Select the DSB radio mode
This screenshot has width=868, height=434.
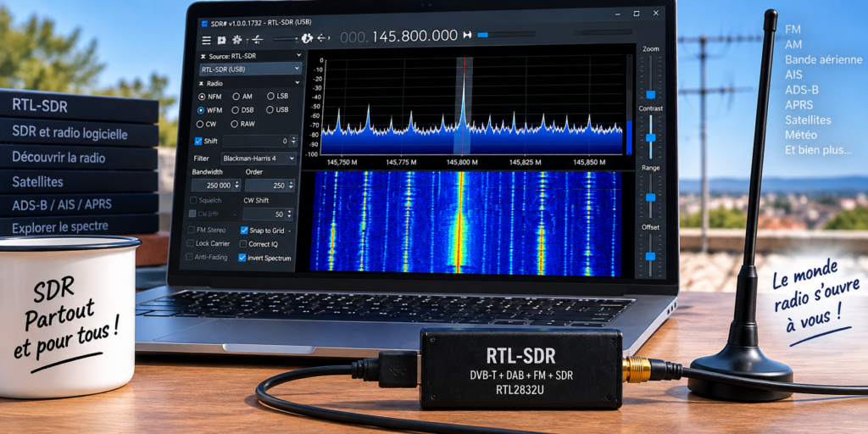(236, 110)
